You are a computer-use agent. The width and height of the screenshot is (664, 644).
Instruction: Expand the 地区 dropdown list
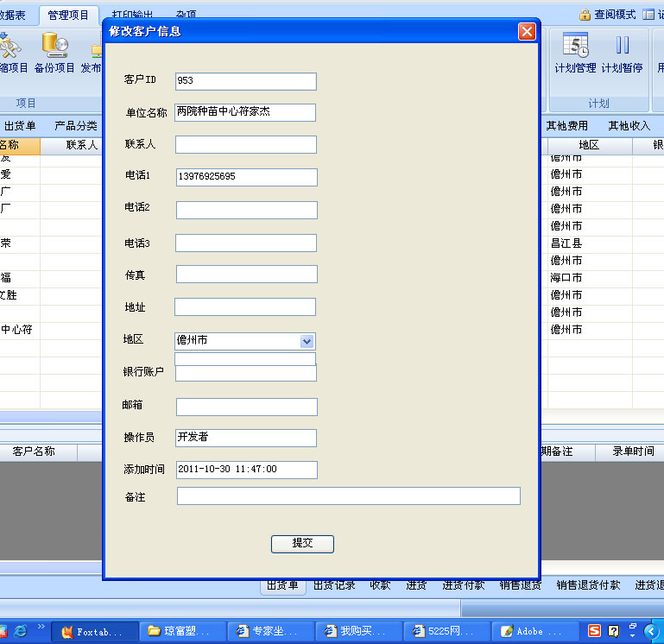coord(307,341)
